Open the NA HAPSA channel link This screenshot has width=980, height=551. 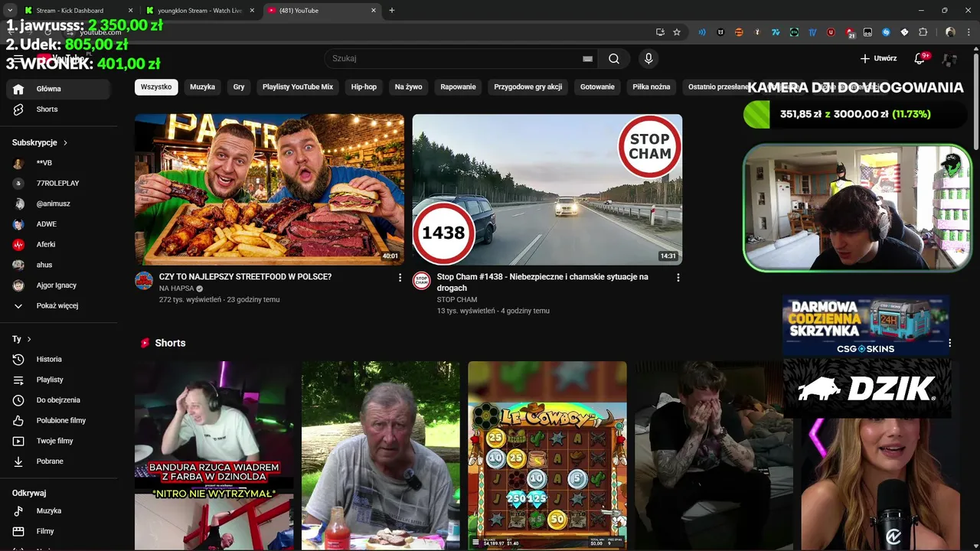pos(176,289)
